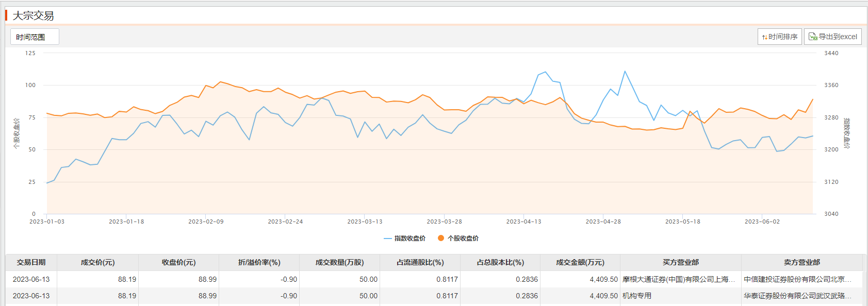Viewport: 868px width, 306px height.
Task: Click the 成交价(元) column header
Action: 97,262
